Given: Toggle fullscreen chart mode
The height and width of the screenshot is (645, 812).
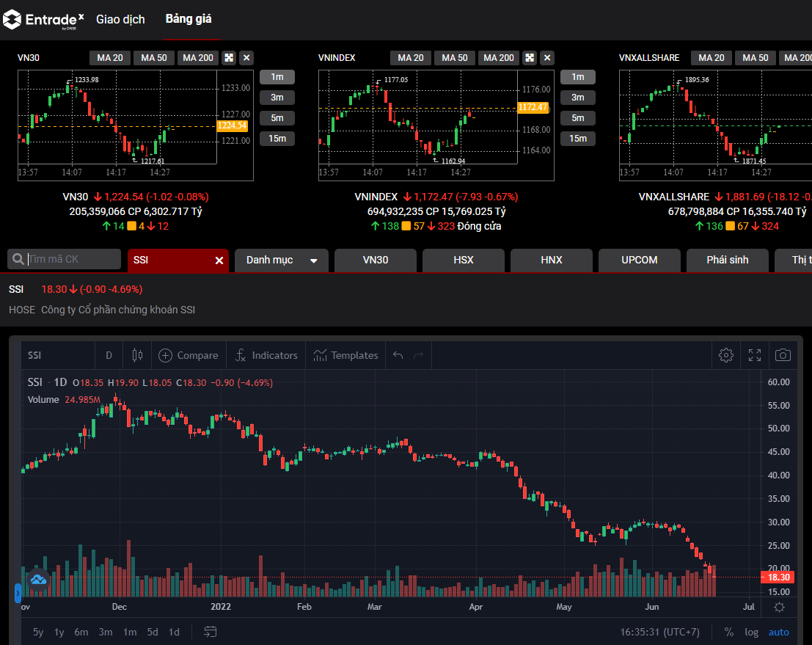Looking at the screenshot, I should tap(755, 355).
